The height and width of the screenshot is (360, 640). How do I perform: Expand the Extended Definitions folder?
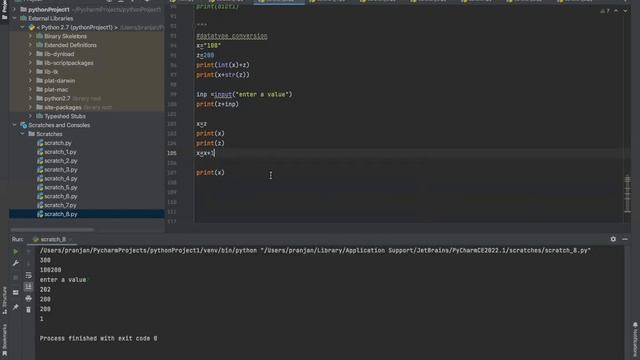pyautogui.click(x=30, y=45)
